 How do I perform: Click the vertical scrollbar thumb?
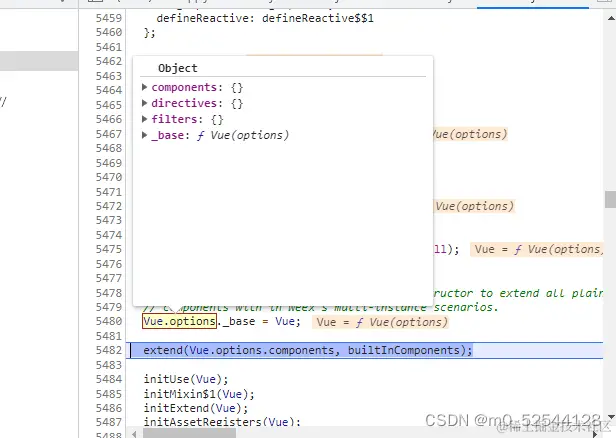coord(610,200)
